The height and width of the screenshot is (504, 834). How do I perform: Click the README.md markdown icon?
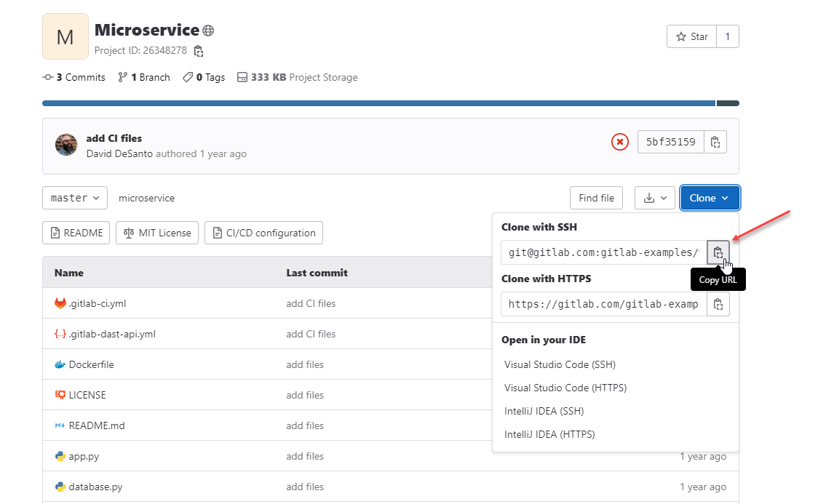60,426
